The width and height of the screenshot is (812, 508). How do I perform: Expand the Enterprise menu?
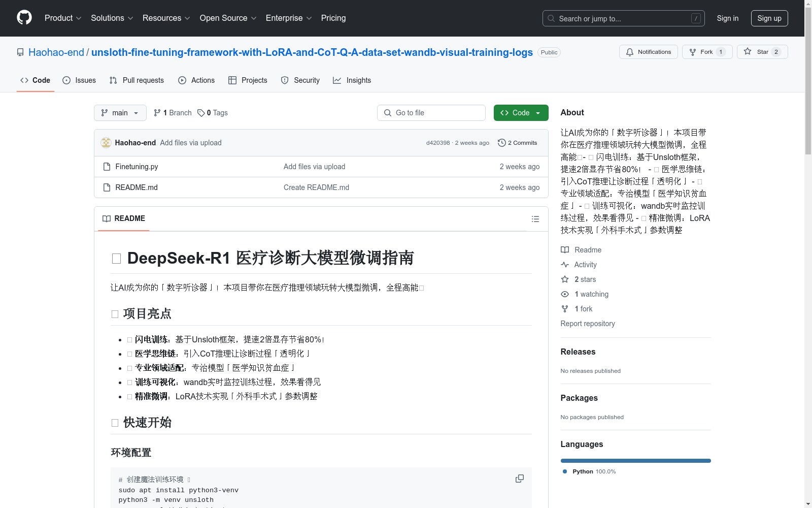point(289,18)
